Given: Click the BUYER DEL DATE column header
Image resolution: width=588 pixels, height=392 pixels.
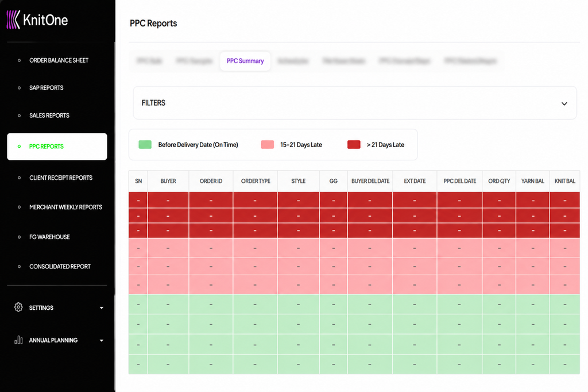Looking at the screenshot, I should pyautogui.click(x=370, y=181).
